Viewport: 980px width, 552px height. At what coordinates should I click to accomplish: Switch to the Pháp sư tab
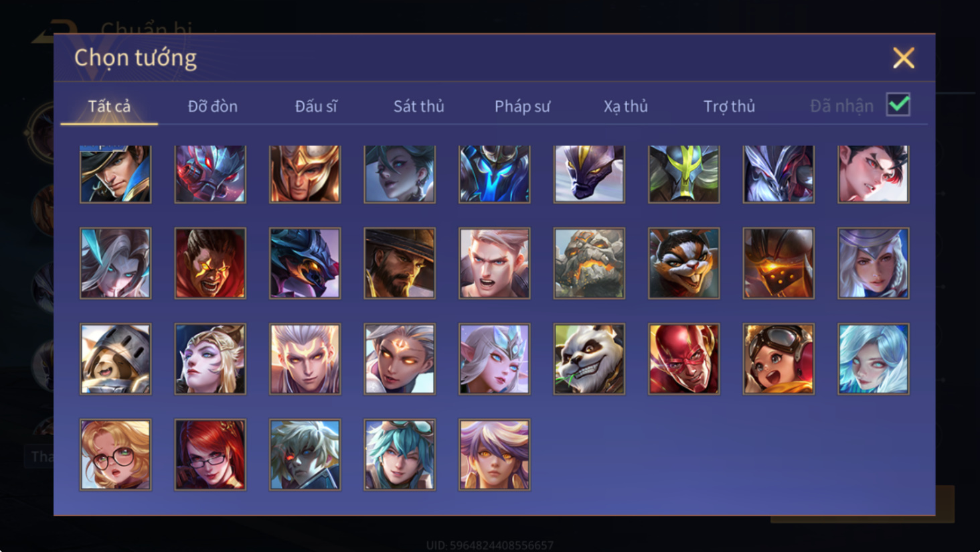(x=522, y=106)
